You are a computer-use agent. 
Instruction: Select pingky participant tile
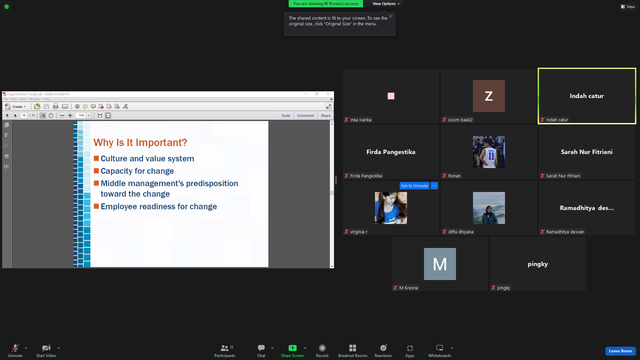coord(538,264)
